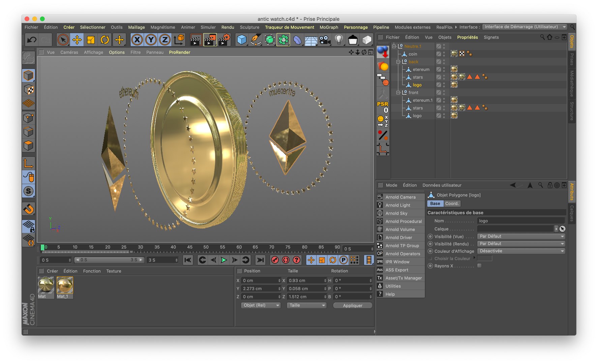This screenshot has width=598, height=364.
Task: Open the Rendu menu
Action: point(228,27)
